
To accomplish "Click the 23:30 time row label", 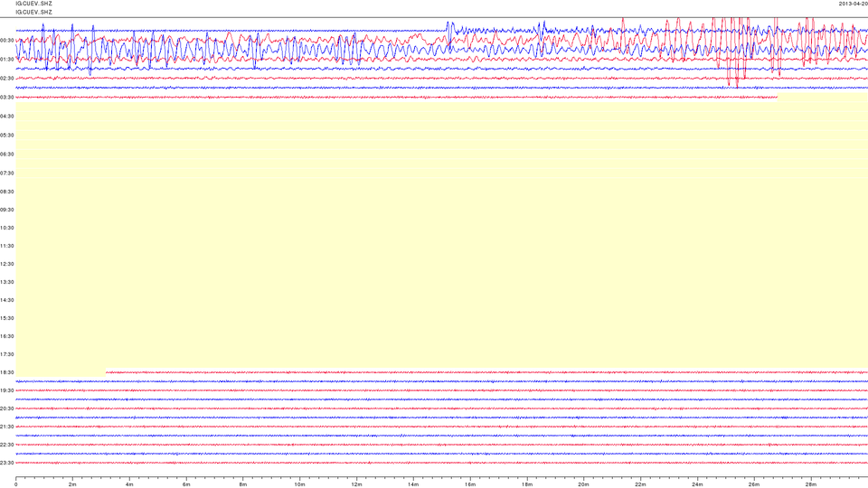I will [x=7, y=463].
